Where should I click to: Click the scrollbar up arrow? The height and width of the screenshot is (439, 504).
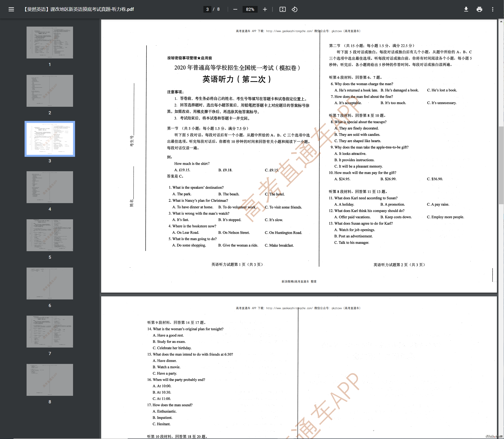click(x=501, y=21)
